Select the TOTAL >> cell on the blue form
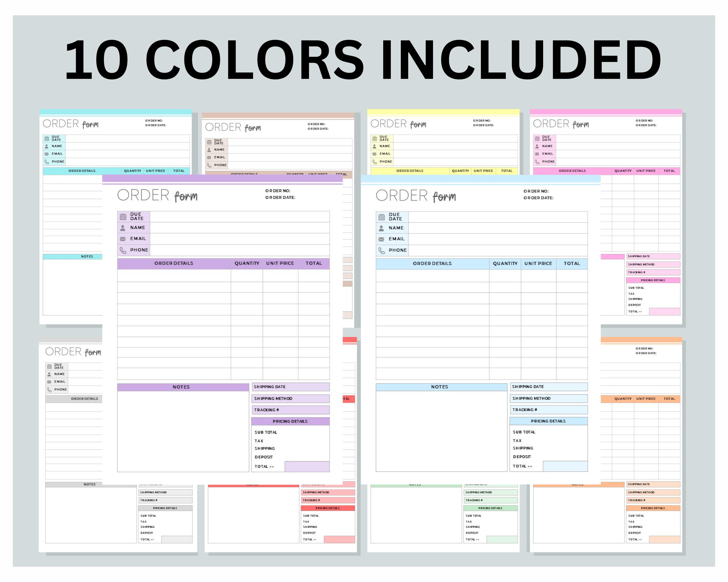The image size is (728, 582). point(522,466)
